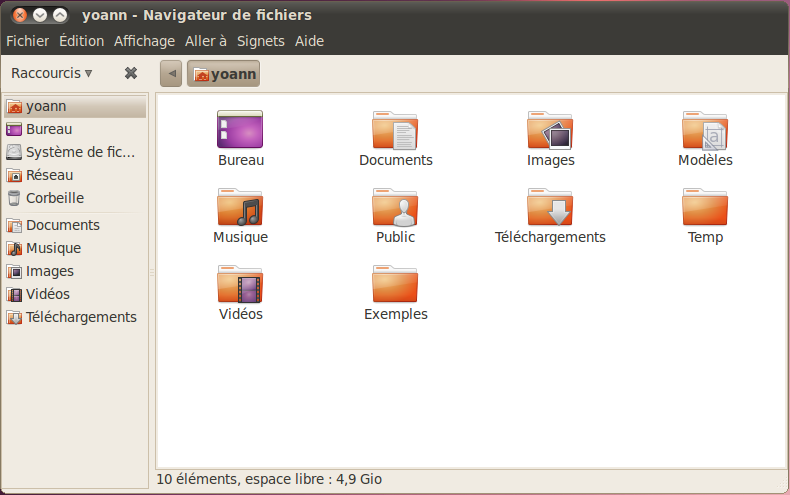Jump to Musique bookmark in sidebar

click(75, 249)
